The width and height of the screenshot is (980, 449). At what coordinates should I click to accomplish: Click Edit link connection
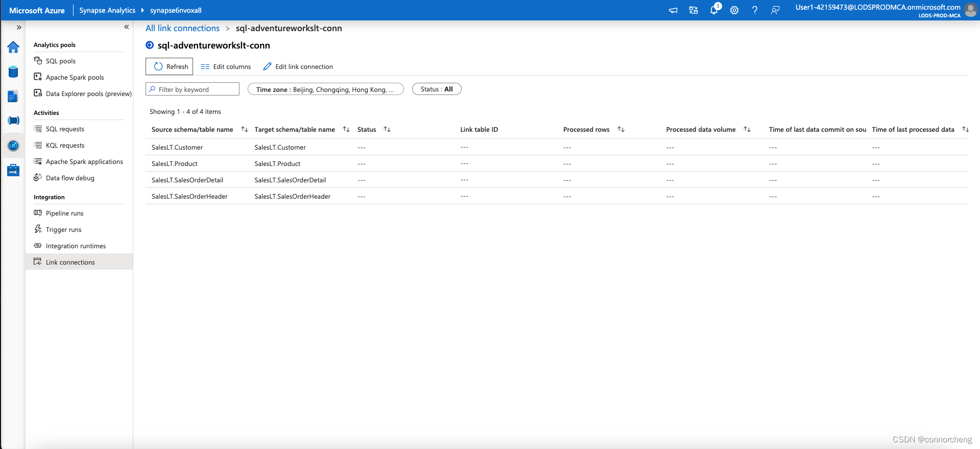coord(298,66)
